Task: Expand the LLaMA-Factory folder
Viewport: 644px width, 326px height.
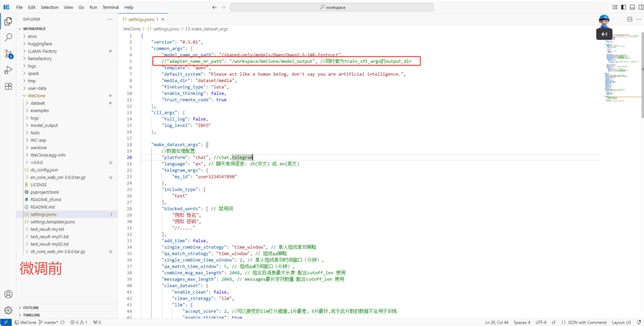Action: click(42, 51)
